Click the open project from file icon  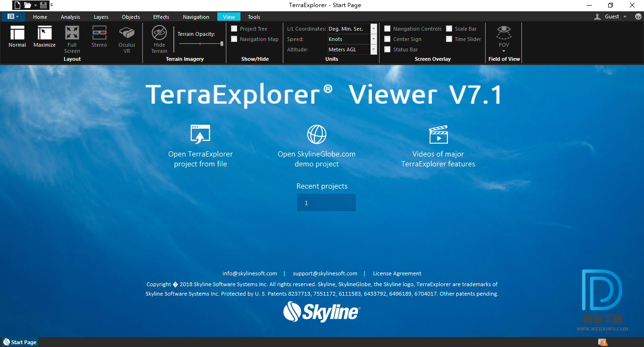tap(200, 134)
